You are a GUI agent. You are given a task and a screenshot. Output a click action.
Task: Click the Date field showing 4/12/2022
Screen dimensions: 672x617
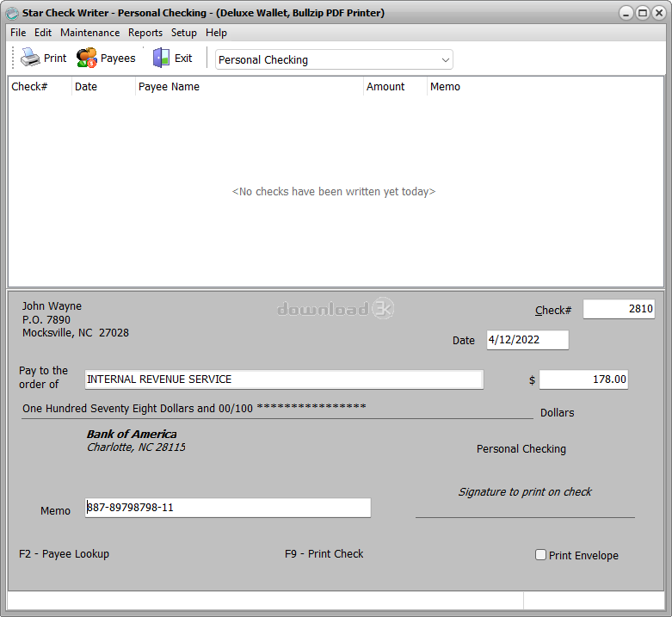527,340
